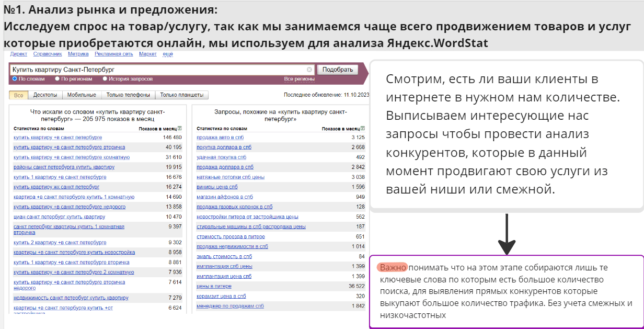Viewport: 644px width, 329px height.
Task: Select the 'По регионам' radio button
Action: [x=57, y=79]
